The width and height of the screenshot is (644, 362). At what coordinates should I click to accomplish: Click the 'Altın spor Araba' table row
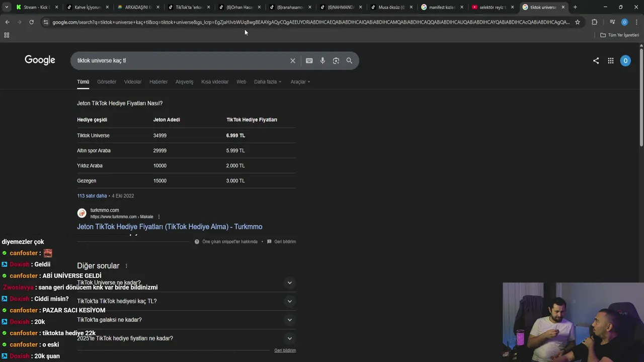point(186,150)
